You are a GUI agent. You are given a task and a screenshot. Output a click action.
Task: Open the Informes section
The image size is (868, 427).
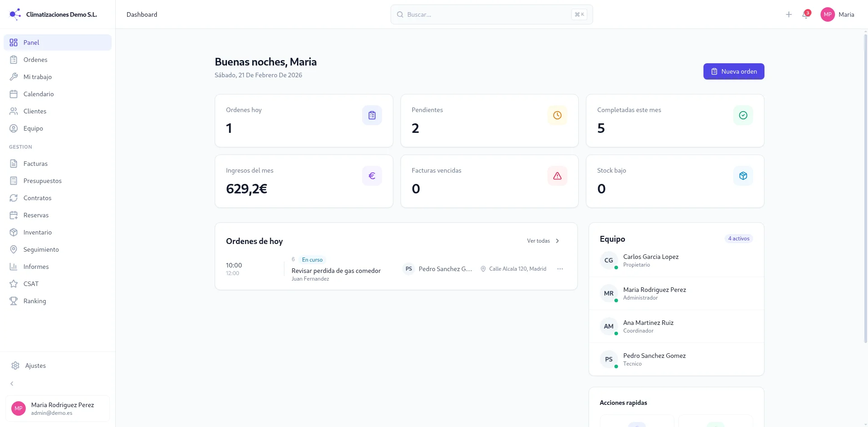(36, 266)
